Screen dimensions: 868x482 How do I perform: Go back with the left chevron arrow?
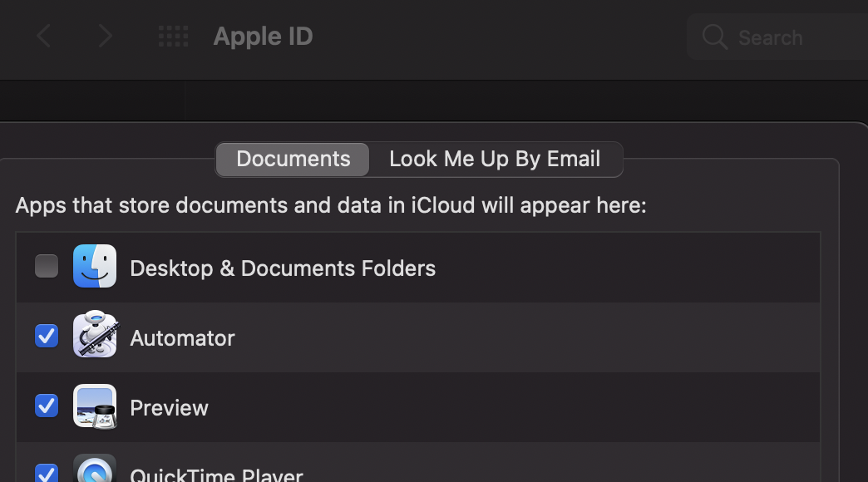click(44, 36)
